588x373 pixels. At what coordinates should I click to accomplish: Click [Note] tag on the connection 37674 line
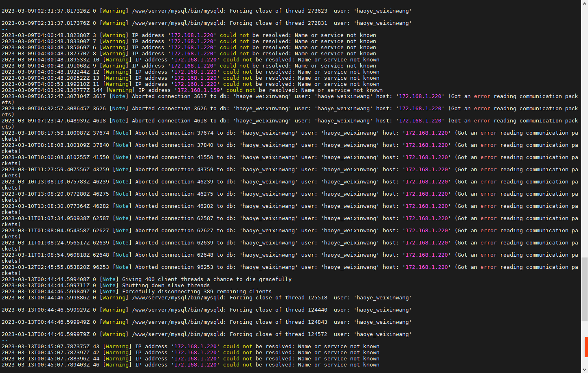(122, 133)
